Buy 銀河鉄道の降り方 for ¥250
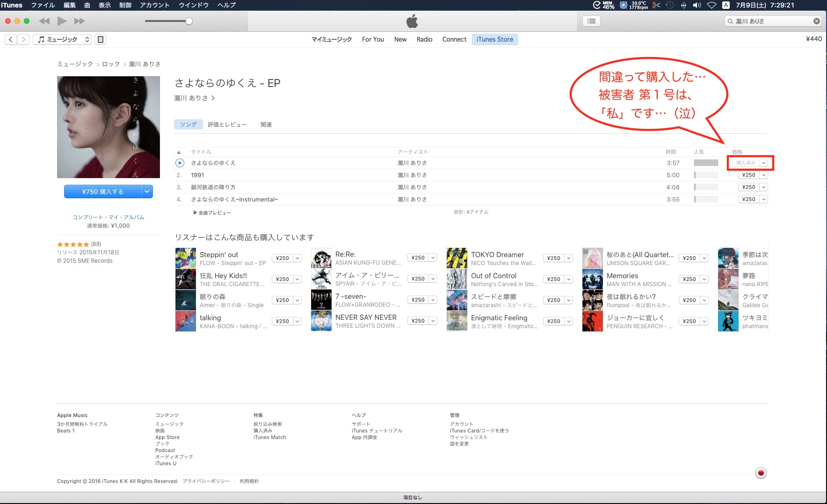827x504 pixels. click(x=749, y=187)
